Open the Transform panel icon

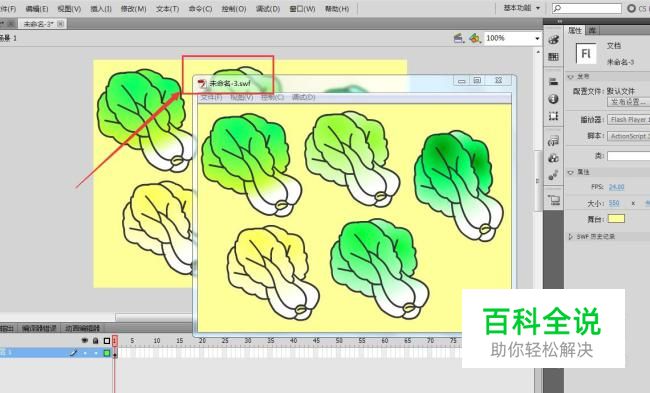click(553, 116)
